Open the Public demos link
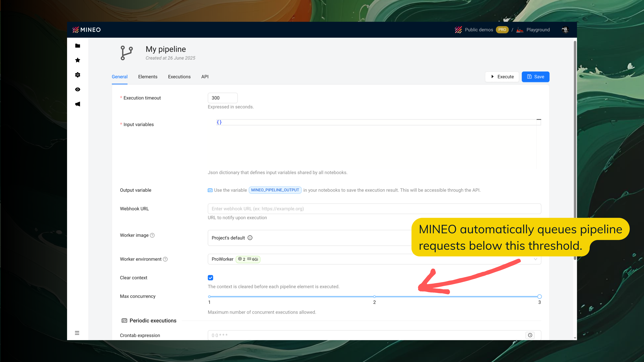The height and width of the screenshot is (362, 644). click(479, 30)
